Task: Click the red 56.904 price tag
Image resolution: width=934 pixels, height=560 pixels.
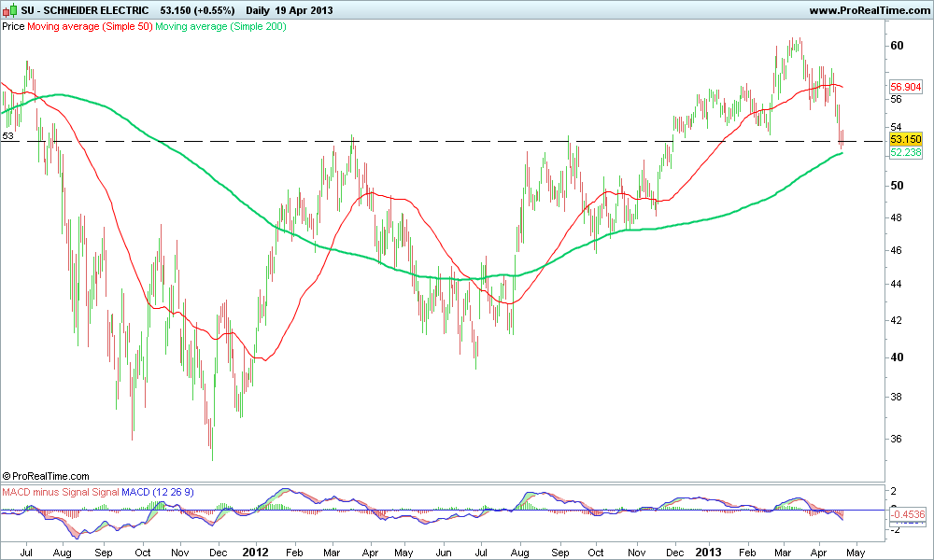Action: click(905, 86)
